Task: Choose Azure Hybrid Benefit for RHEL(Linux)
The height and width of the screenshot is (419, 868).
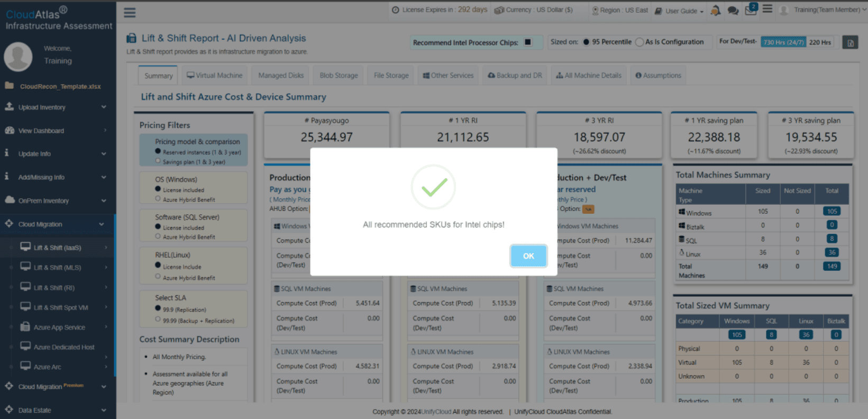Action: click(x=158, y=277)
